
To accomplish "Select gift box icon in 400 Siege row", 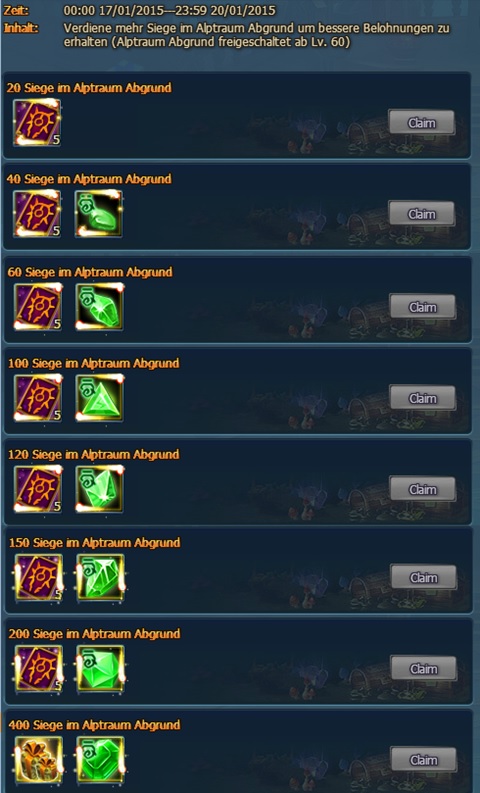I will (x=39, y=760).
